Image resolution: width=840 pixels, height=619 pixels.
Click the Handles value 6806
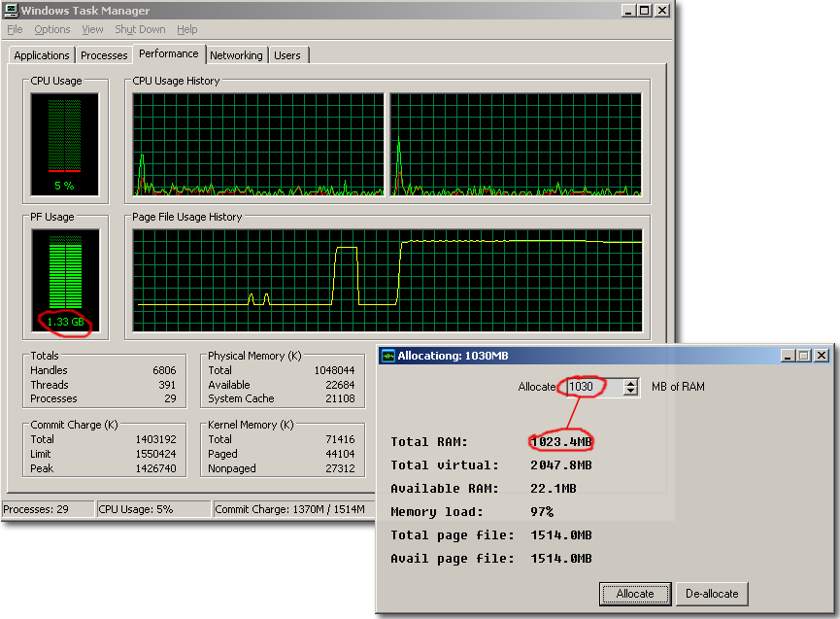pos(164,370)
